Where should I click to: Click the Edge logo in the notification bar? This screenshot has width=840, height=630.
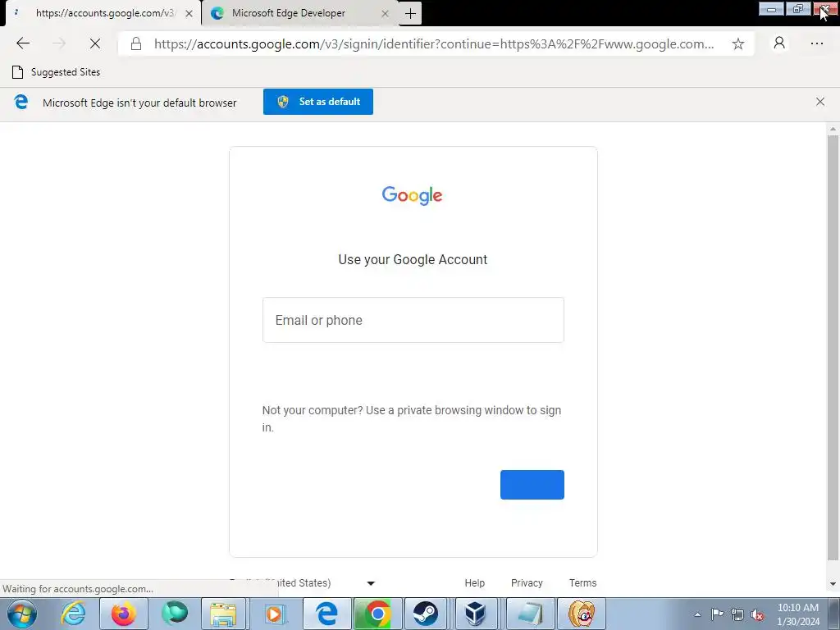[21, 102]
